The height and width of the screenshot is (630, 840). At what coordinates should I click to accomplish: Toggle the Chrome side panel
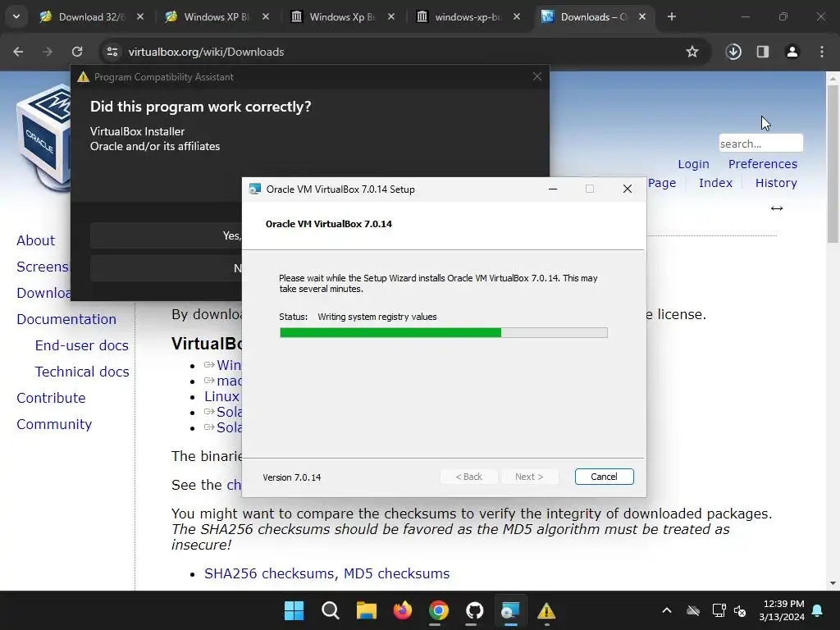[x=762, y=52]
